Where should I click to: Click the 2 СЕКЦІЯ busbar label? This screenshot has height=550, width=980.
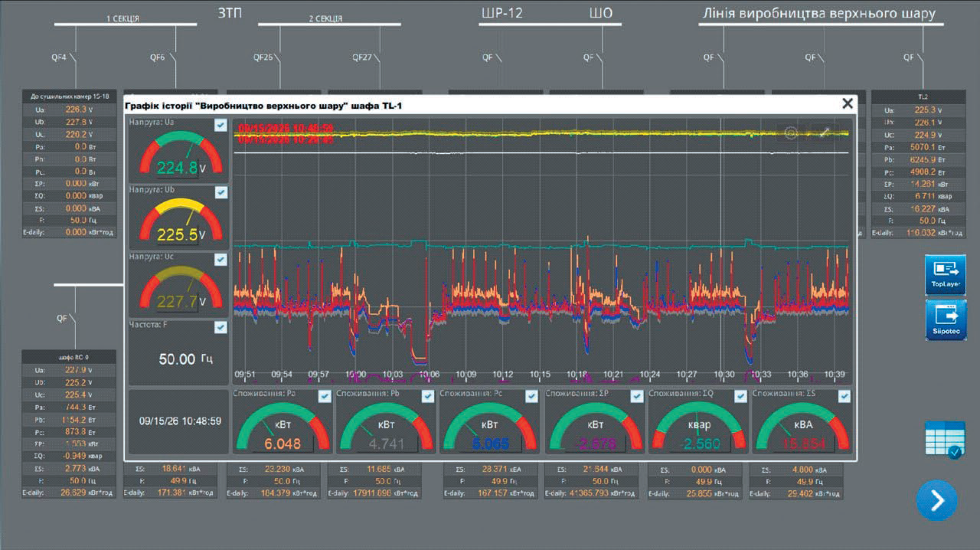coord(326,18)
